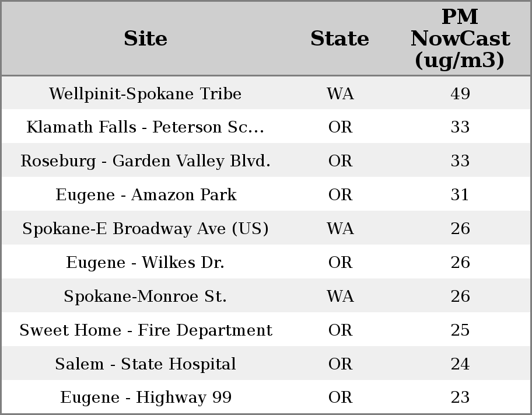Select Eugene - Wilkes Dr. site
The width and height of the screenshot is (532, 415).
(x=145, y=263)
